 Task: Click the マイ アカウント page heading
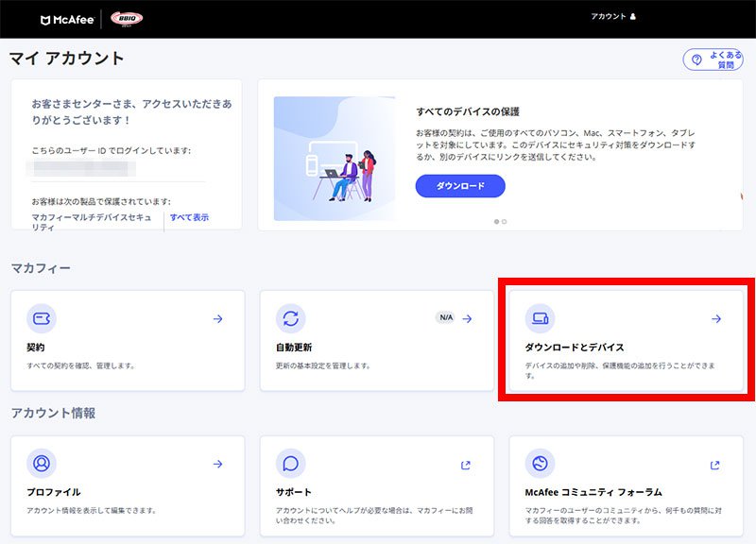click(x=66, y=59)
